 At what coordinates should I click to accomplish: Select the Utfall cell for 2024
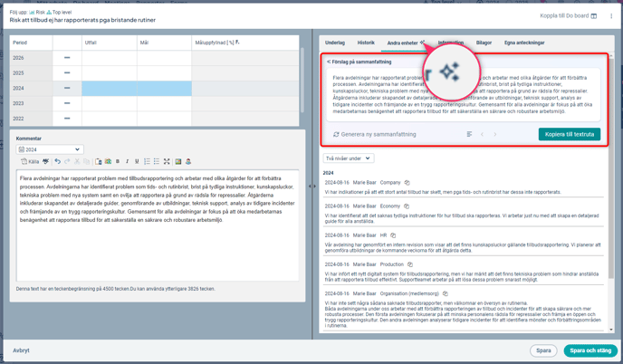pyautogui.click(x=109, y=88)
